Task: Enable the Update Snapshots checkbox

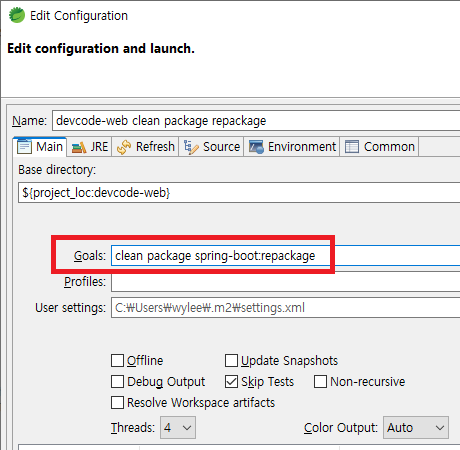Action: (231, 361)
